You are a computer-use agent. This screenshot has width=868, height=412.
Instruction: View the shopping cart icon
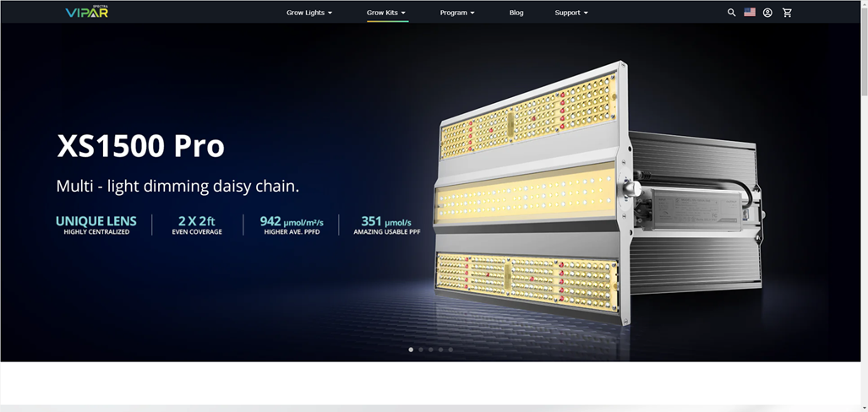tap(788, 13)
